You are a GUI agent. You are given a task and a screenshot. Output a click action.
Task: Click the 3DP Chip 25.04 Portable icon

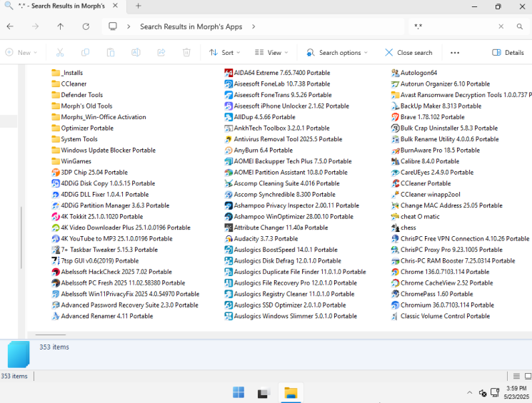(x=55, y=172)
